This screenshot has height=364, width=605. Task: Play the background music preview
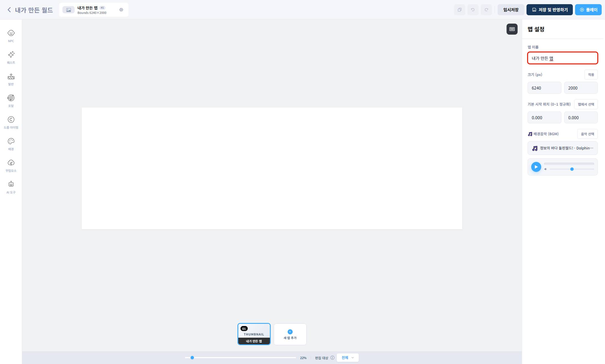coord(536,167)
